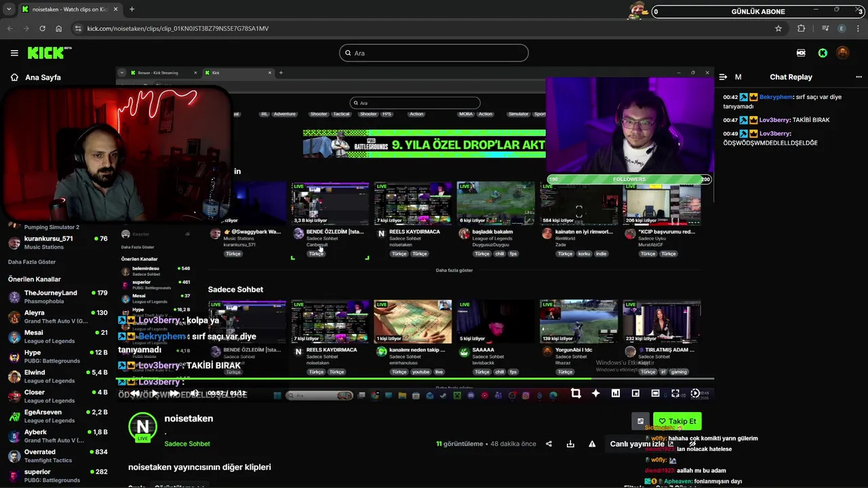View site information icon in address bar
868x488 pixels.
pos(78,28)
